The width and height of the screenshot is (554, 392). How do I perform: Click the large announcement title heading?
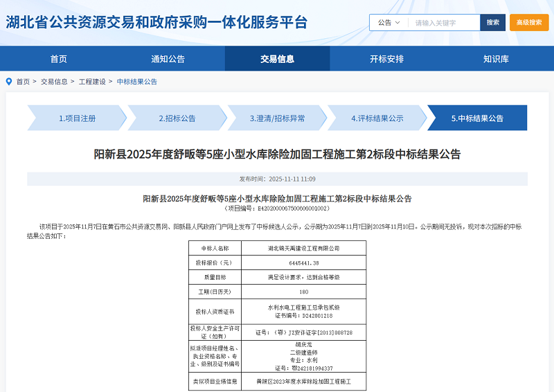coord(277,154)
